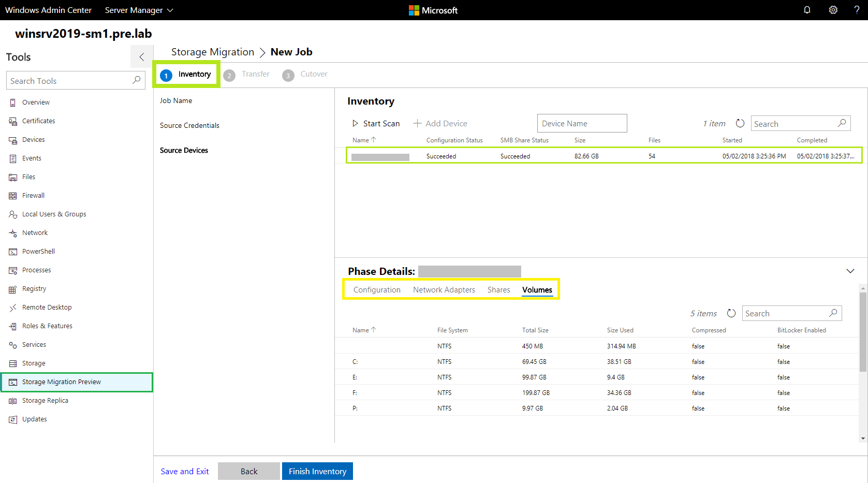The image size is (868, 483).
Task: Click the Search Tools input field
Action: pyautogui.click(x=76, y=80)
